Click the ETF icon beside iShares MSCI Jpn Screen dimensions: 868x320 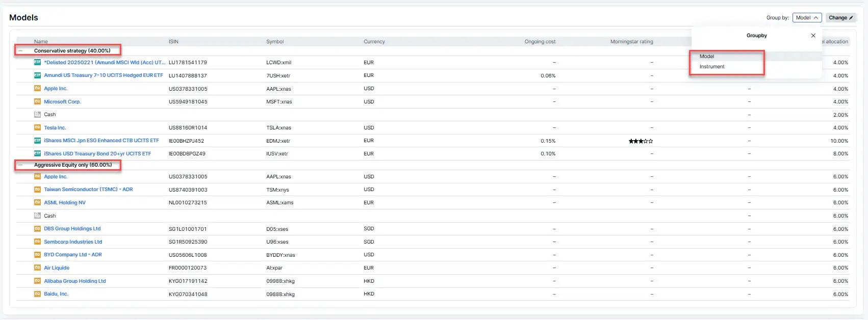pyautogui.click(x=37, y=141)
